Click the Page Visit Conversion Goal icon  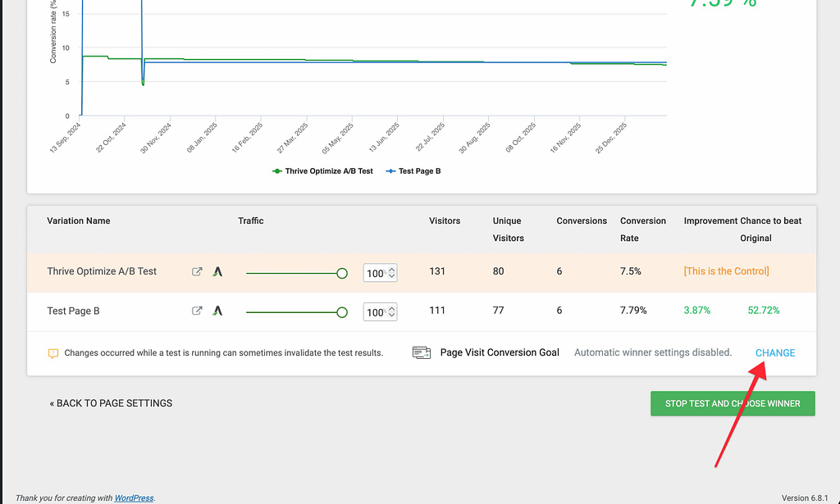coord(422,352)
